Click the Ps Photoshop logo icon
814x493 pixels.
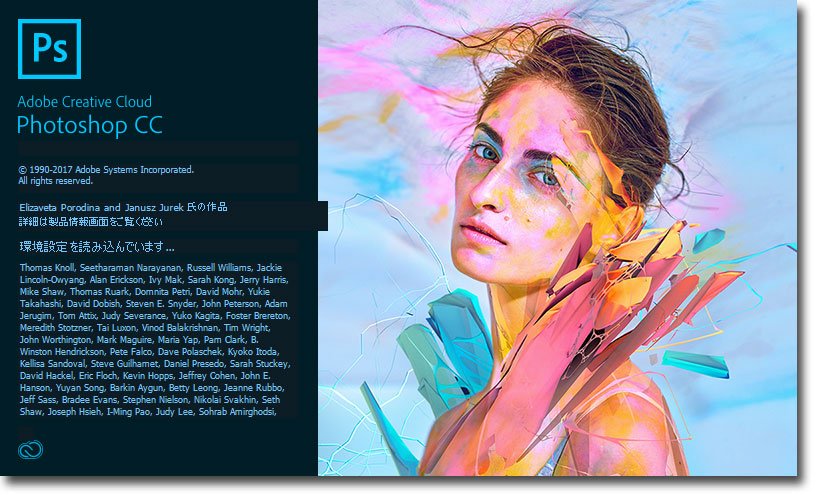coord(49,49)
